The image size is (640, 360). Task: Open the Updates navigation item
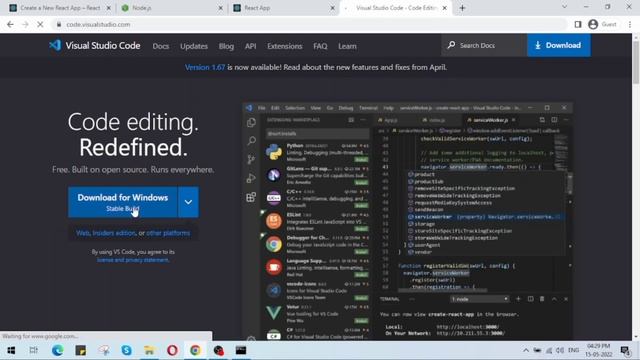tap(194, 46)
